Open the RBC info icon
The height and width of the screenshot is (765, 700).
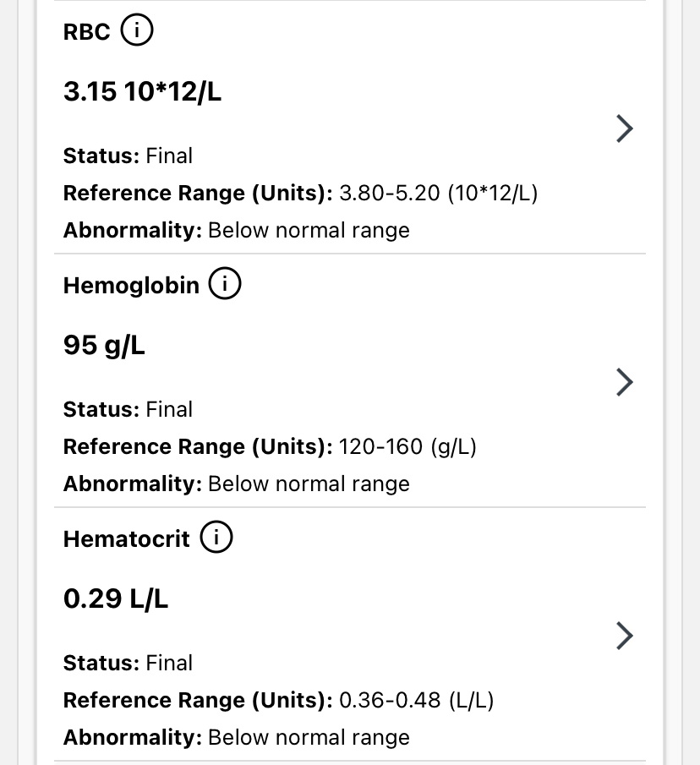(x=137, y=31)
